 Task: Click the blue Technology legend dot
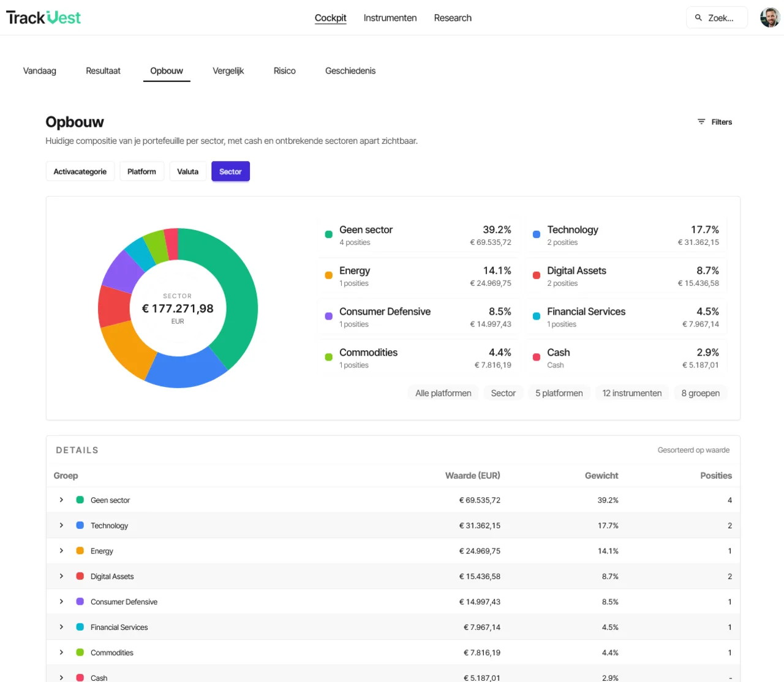tap(537, 234)
